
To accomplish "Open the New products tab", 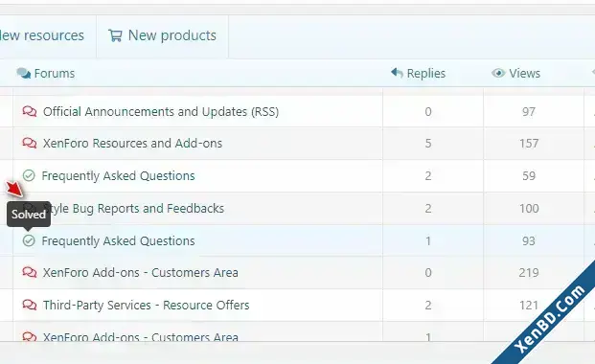I will click(163, 36).
